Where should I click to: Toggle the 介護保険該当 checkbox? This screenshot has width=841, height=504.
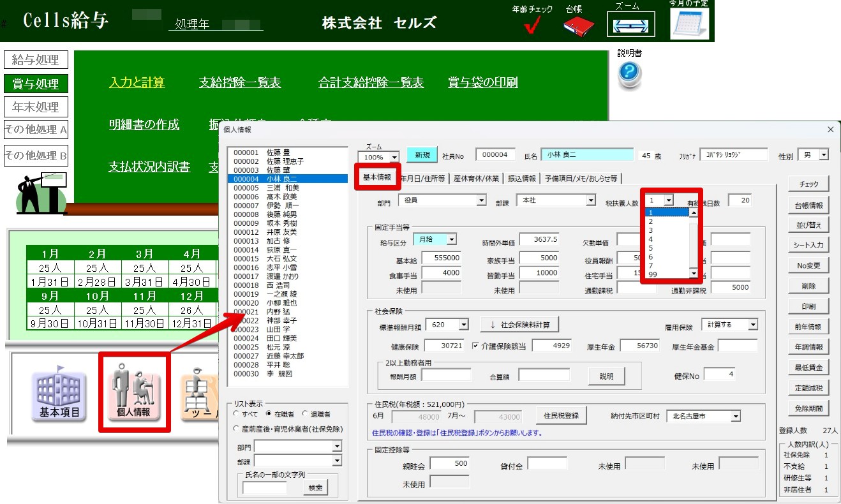coord(475,346)
